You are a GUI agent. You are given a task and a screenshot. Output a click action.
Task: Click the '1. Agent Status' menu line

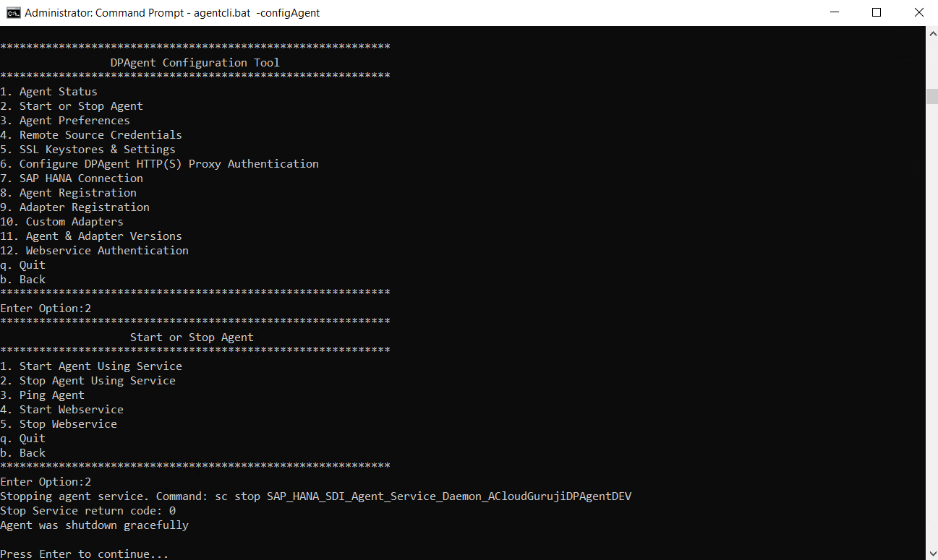tap(48, 92)
